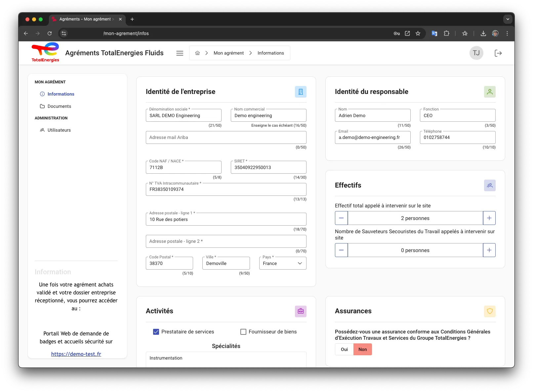Select Oui for insurance question

coord(344,349)
